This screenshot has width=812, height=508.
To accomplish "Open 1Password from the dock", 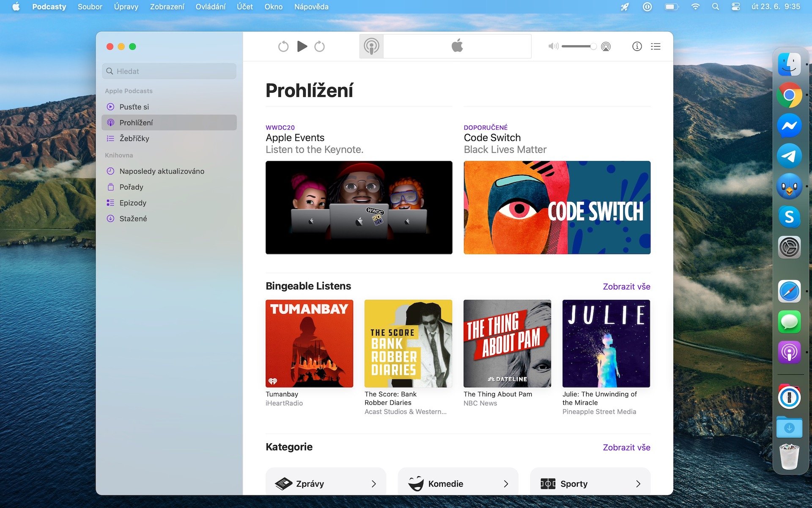I will pyautogui.click(x=789, y=397).
